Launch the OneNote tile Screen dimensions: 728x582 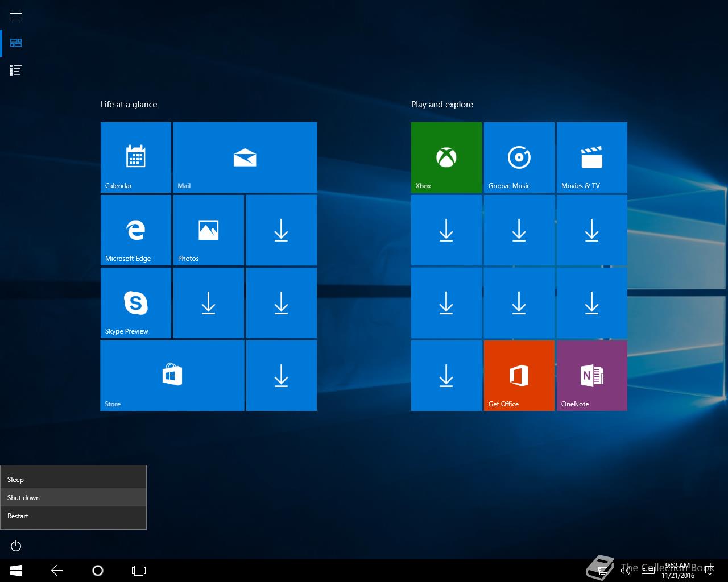pos(592,376)
